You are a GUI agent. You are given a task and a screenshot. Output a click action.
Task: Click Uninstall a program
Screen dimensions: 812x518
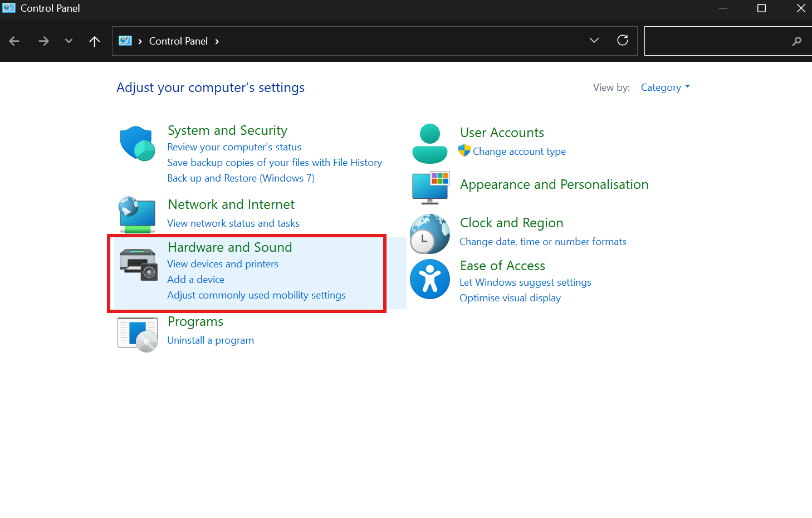[211, 340]
